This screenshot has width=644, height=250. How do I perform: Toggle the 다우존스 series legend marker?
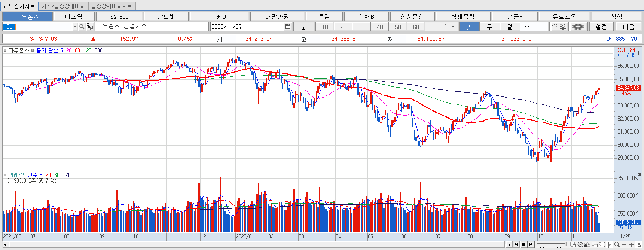pos(5,50)
